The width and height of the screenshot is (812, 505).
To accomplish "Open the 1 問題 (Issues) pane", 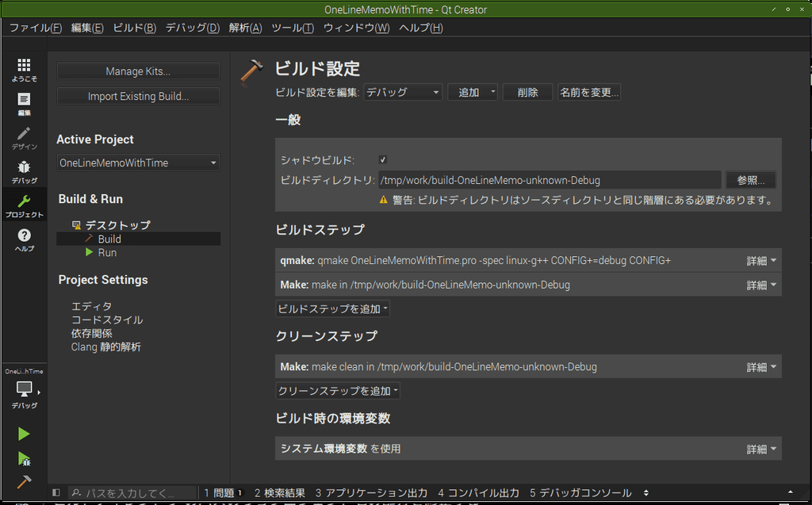I will pyautogui.click(x=223, y=492).
